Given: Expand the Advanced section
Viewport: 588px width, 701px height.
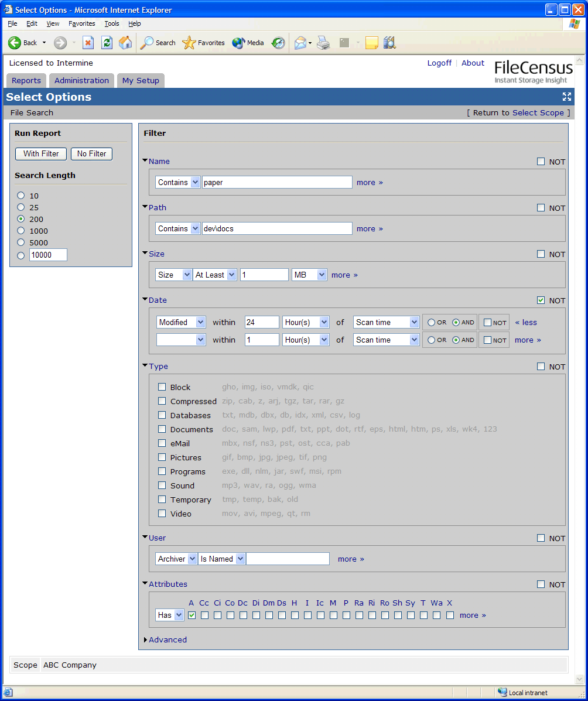Looking at the screenshot, I should (165, 640).
